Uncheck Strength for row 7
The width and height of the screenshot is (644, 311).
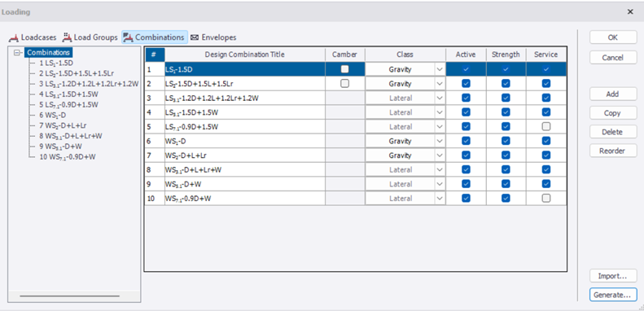[x=506, y=155]
